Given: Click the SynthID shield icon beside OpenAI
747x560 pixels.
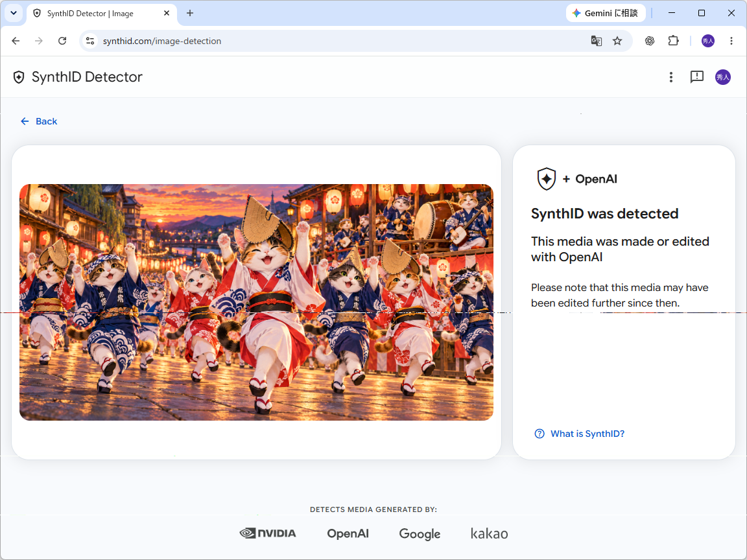Looking at the screenshot, I should [547, 179].
